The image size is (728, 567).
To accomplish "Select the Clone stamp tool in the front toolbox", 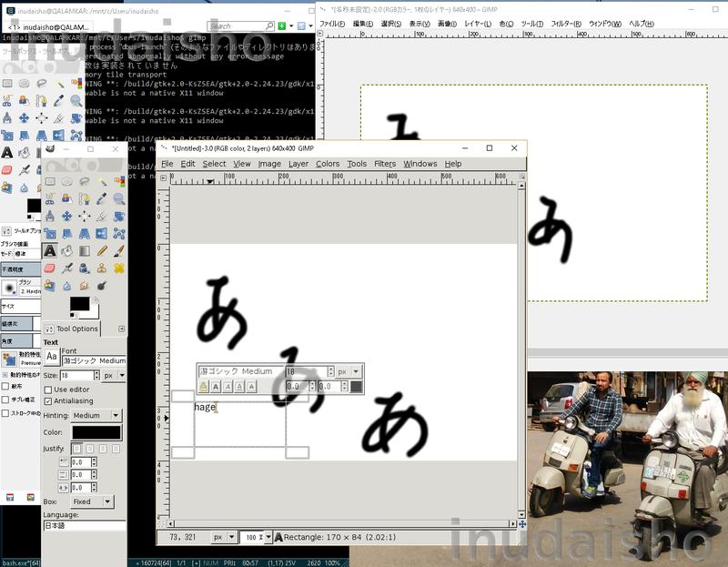I will point(102,268).
